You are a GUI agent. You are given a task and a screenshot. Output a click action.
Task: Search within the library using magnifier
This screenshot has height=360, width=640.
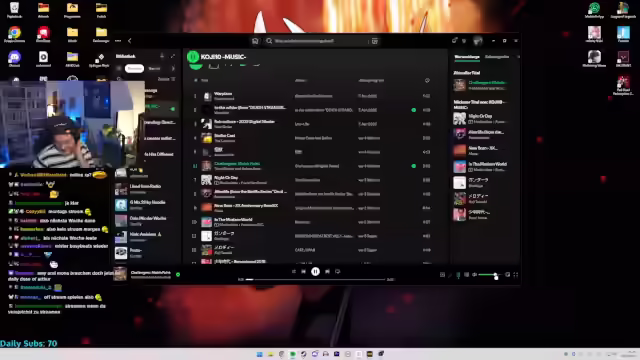(x=119, y=79)
